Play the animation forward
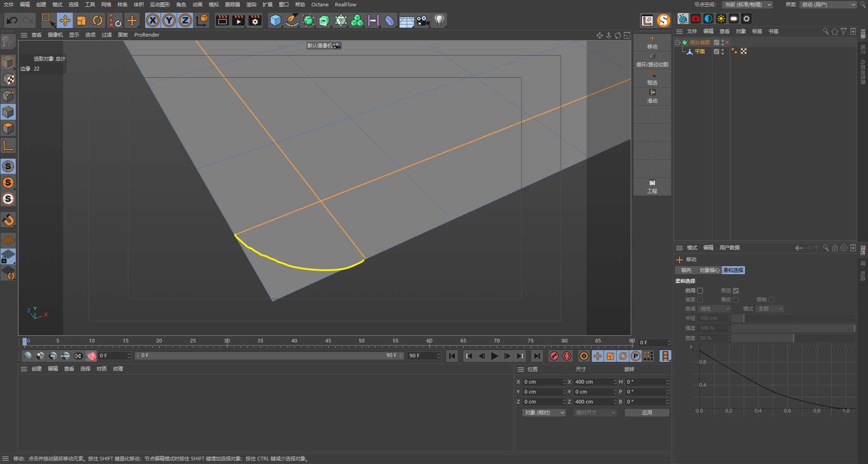 pos(495,356)
